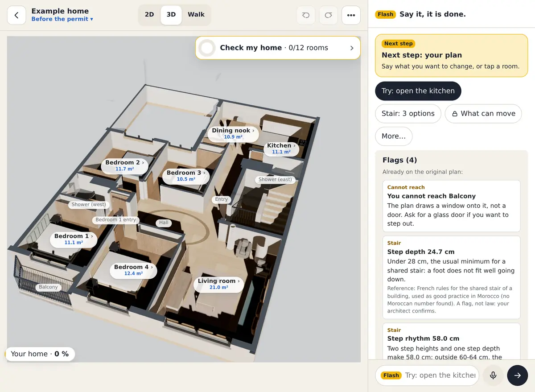
Task: Switch to 2D view
Action: (149, 15)
